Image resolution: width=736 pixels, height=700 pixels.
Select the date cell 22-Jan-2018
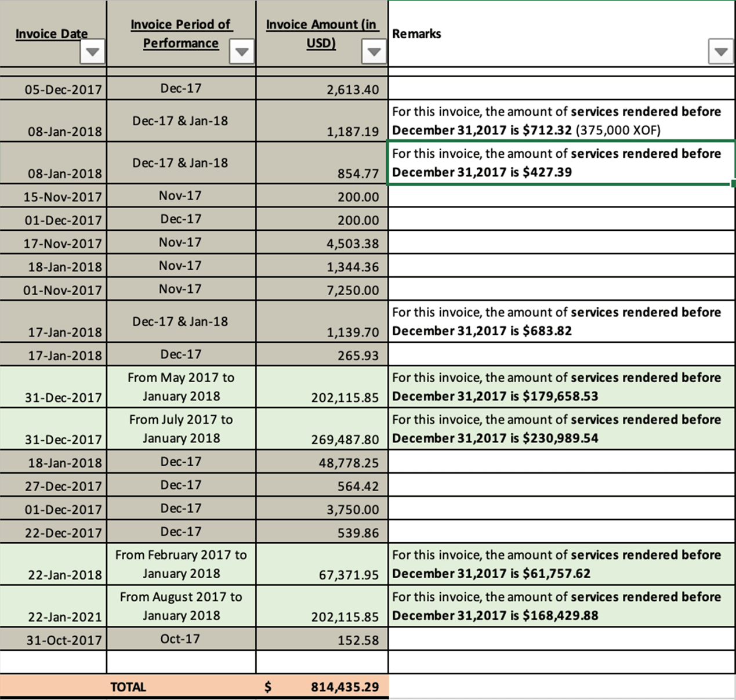pyautogui.click(x=53, y=564)
